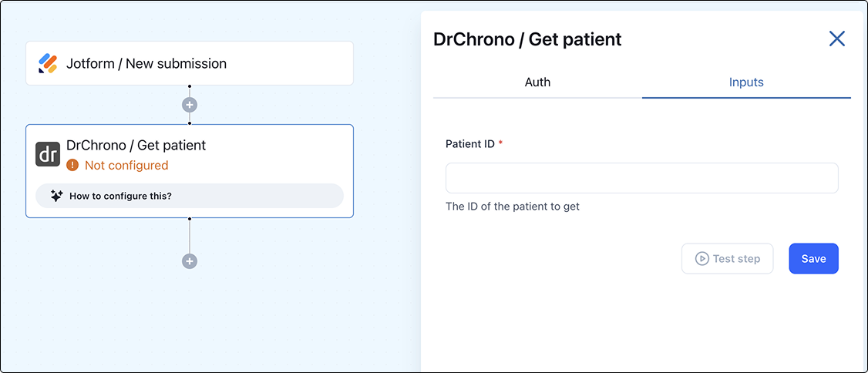Click the orange Not configured warning icon
This screenshot has height=373, width=868.
(72, 165)
